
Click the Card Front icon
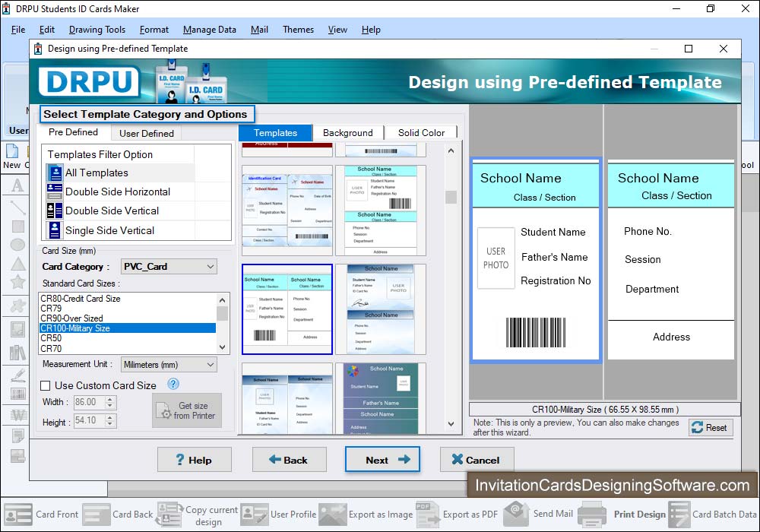(18, 515)
